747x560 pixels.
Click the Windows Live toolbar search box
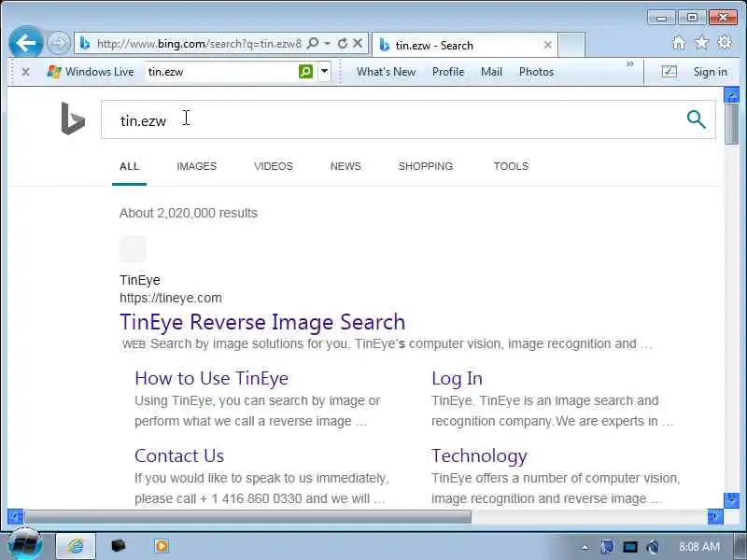[x=221, y=72]
